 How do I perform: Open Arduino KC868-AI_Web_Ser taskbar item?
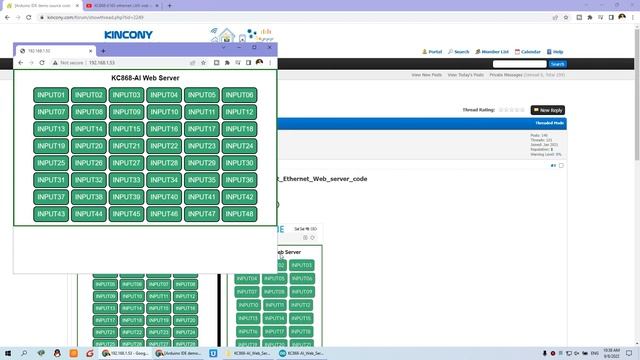(x=302, y=353)
